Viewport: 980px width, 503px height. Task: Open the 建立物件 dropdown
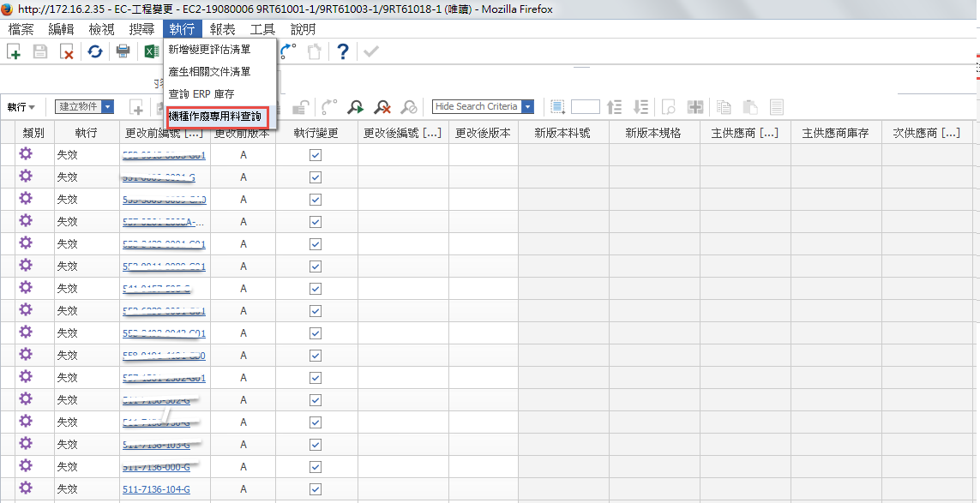107,107
